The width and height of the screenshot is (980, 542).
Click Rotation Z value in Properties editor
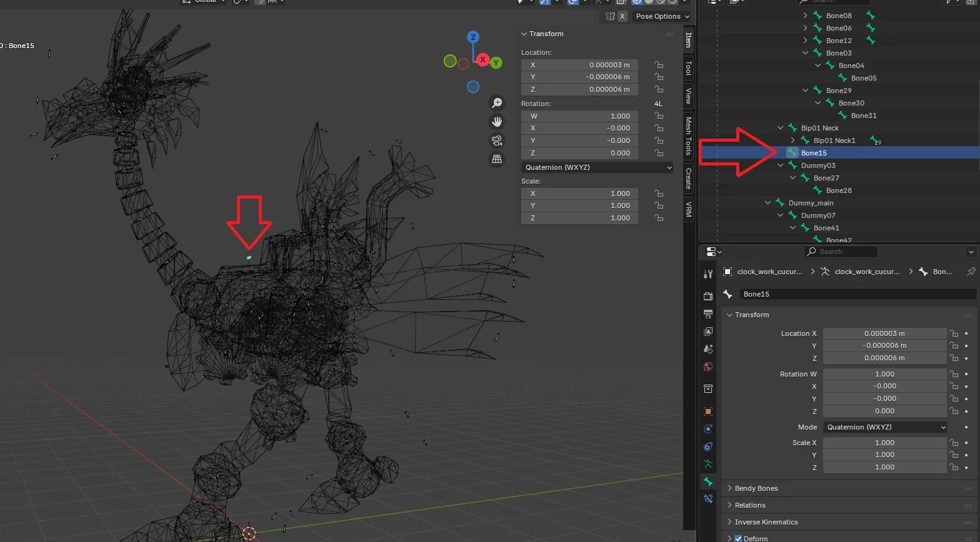[x=885, y=411]
